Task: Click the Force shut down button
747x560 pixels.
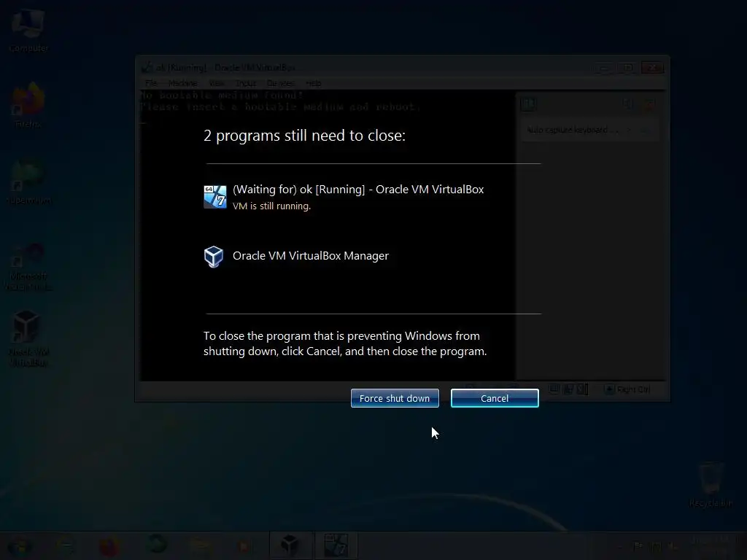Action: (x=395, y=398)
